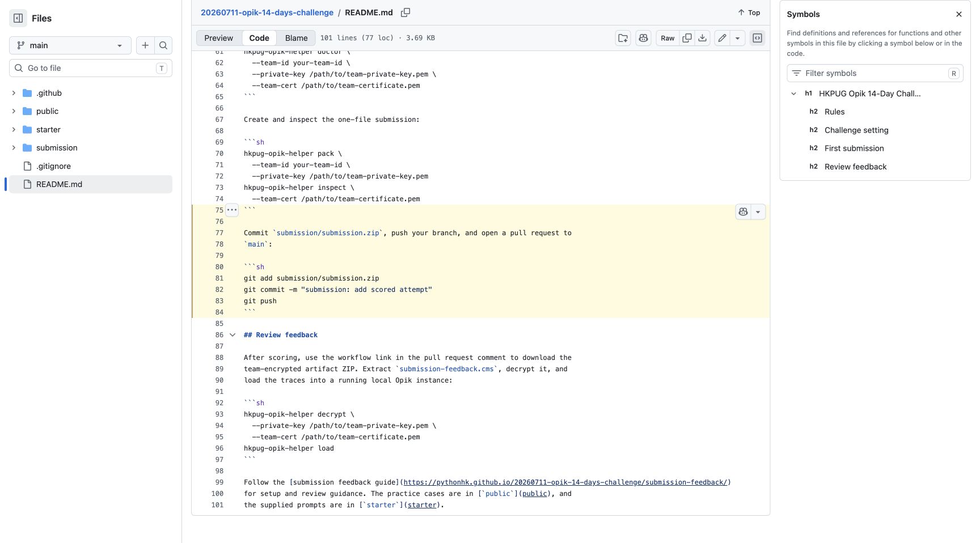Click line number 81
This screenshot has height=543, width=980.
219,278
